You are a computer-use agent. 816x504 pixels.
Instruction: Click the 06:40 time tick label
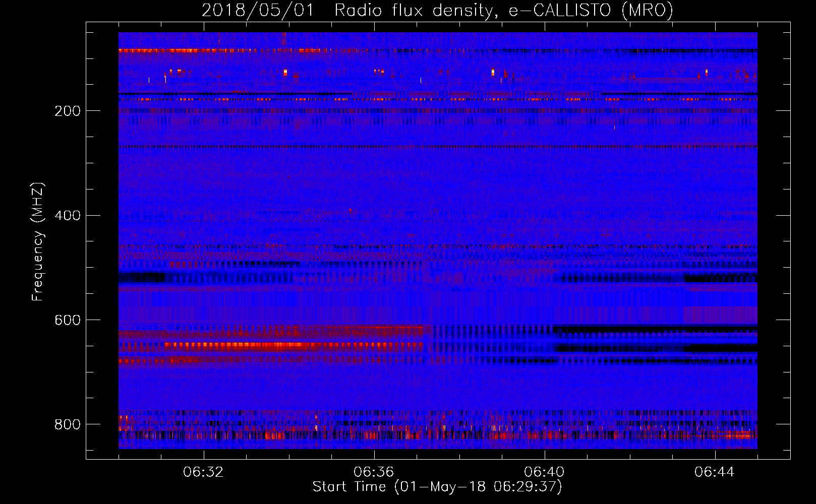pos(544,472)
